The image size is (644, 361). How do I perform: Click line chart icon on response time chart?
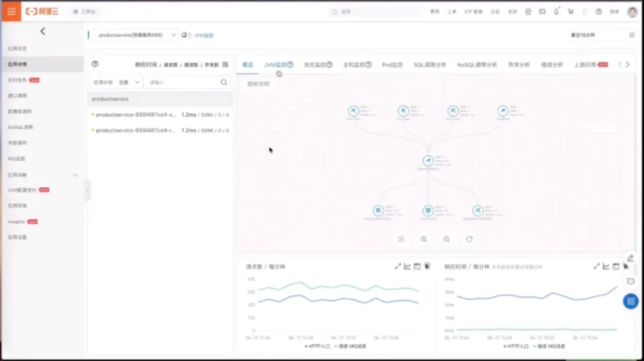[x=606, y=266]
